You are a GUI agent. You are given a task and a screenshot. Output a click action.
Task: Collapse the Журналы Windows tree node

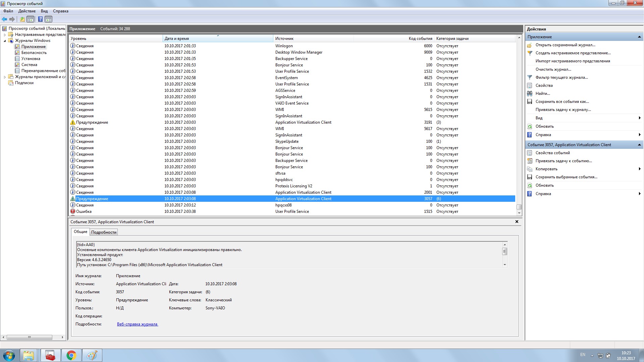(x=5, y=41)
